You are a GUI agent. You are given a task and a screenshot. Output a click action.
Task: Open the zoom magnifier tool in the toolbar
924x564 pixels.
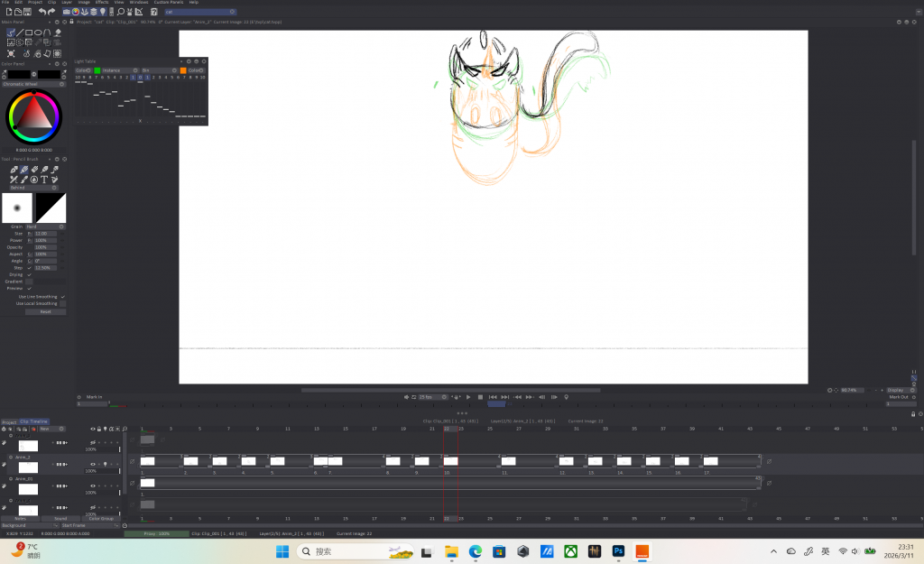coord(121,12)
